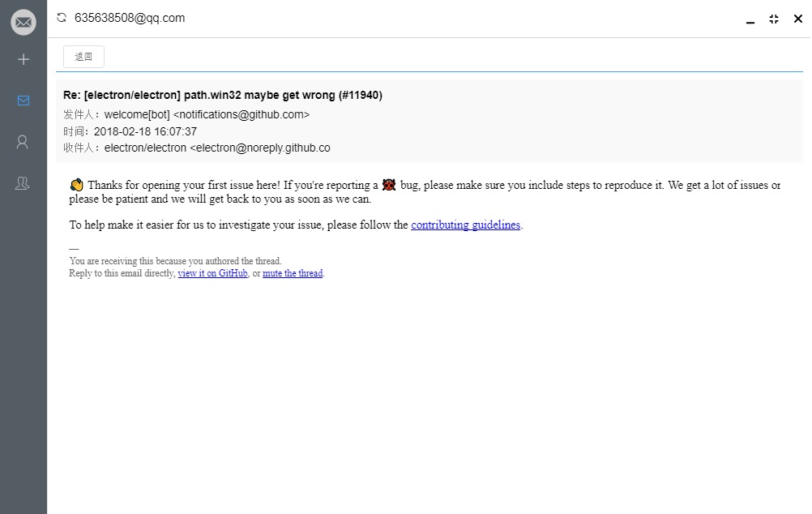Restore down the mail window
This screenshot has width=812, height=514.
click(774, 19)
